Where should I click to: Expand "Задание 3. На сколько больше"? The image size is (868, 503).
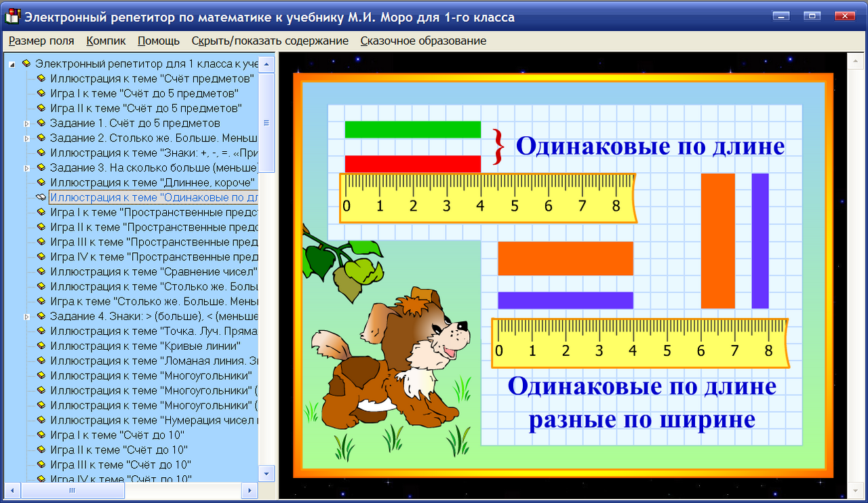[26, 167]
